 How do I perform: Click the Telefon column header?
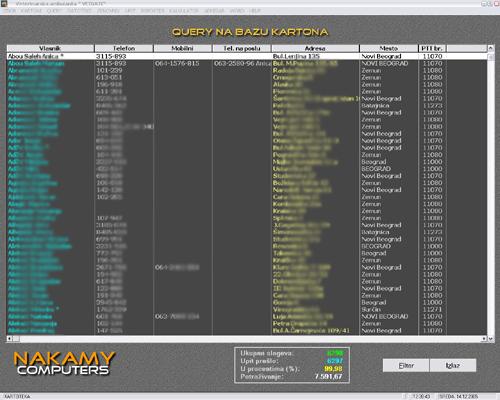124,48
